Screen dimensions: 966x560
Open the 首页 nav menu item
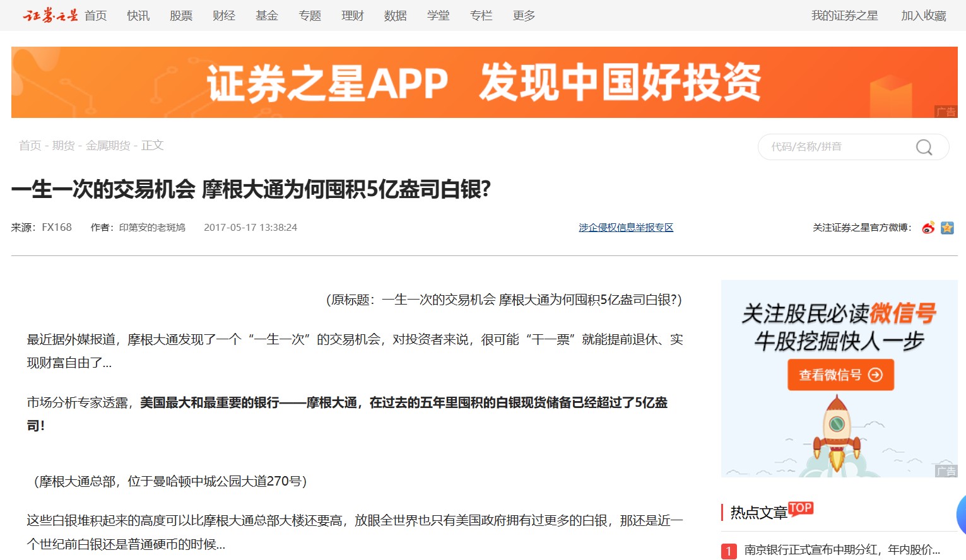click(96, 15)
